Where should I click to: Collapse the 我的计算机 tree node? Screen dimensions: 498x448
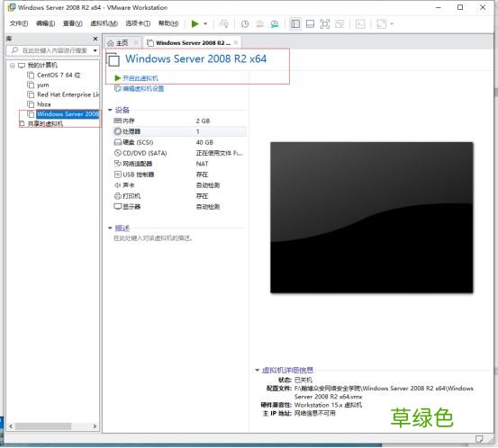tap(12, 66)
